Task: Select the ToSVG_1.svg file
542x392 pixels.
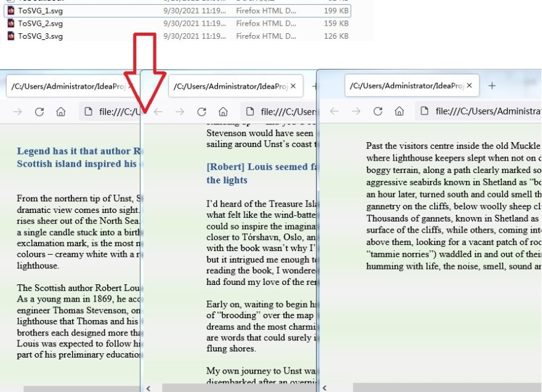Action: click(x=177, y=10)
